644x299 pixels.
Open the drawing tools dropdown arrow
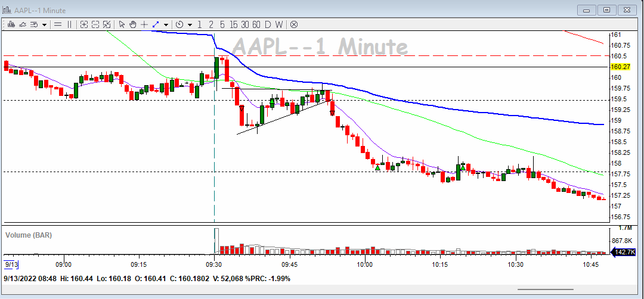click(x=166, y=24)
